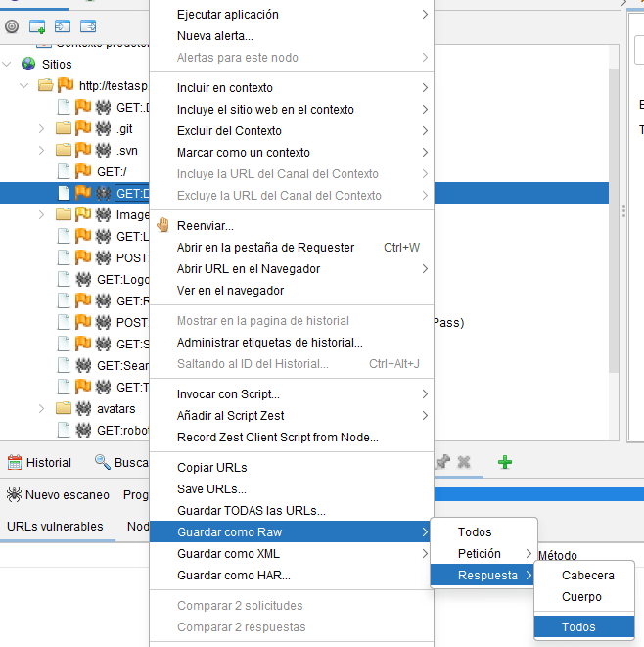Click Reenviar... with the hand icon
Image resolution: width=644 pixels, height=647 pixels.
coord(205,226)
